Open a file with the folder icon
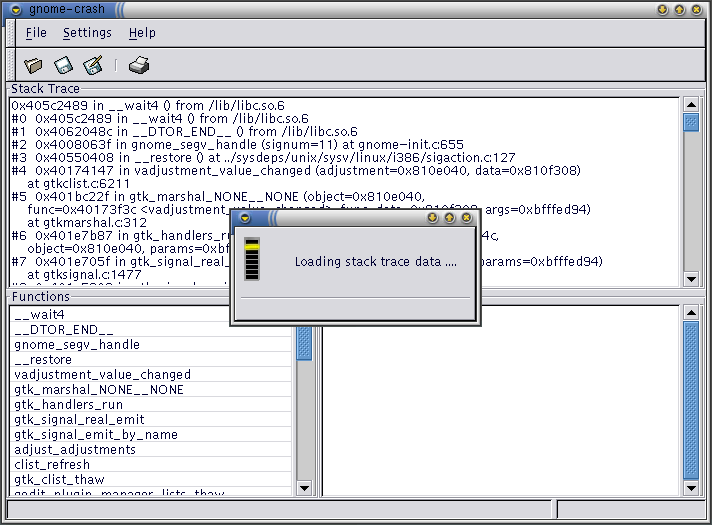 coord(33,65)
